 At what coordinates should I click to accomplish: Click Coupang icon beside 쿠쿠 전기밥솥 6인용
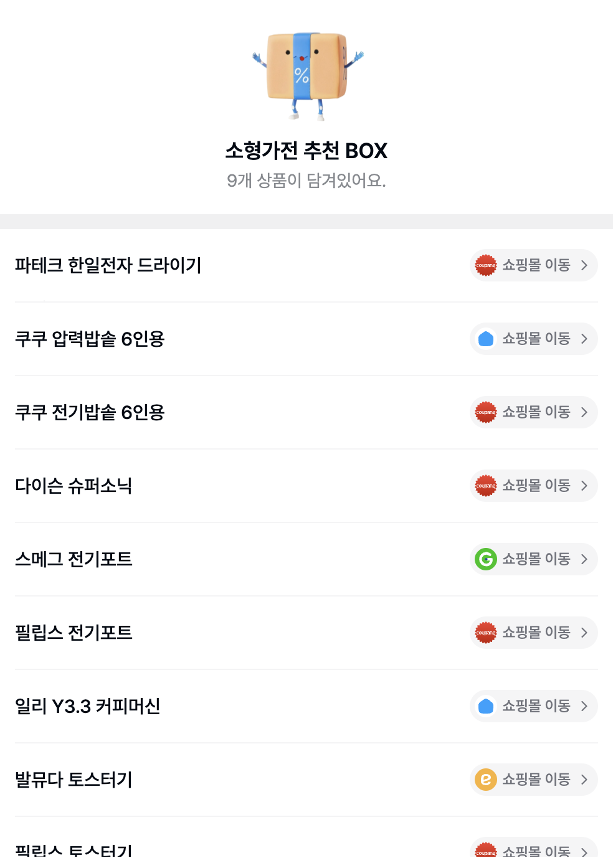pos(486,412)
